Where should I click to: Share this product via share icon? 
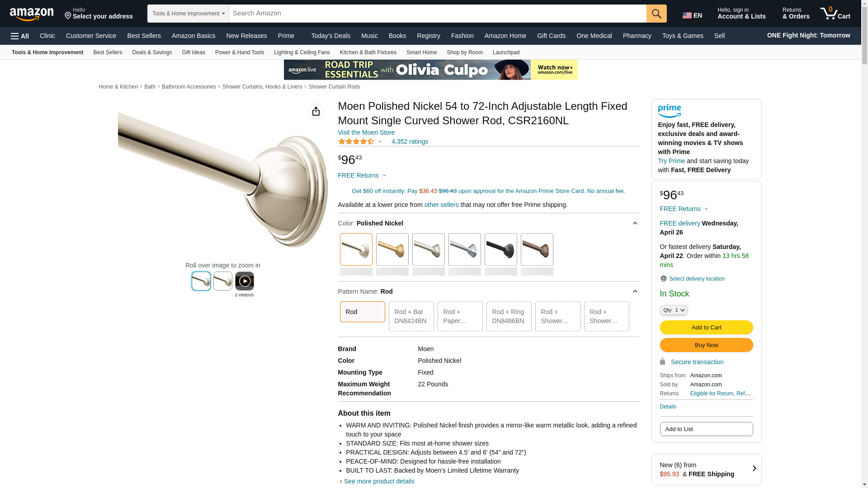(316, 111)
